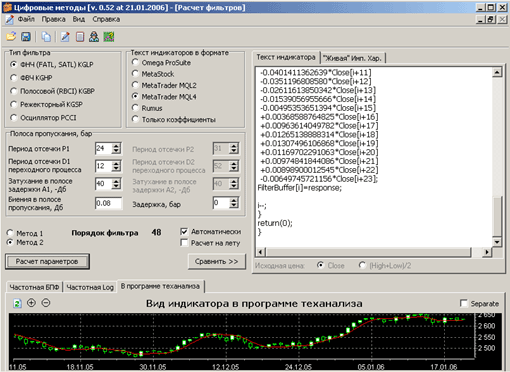Refresh the techanalysis chart view

click(x=17, y=303)
